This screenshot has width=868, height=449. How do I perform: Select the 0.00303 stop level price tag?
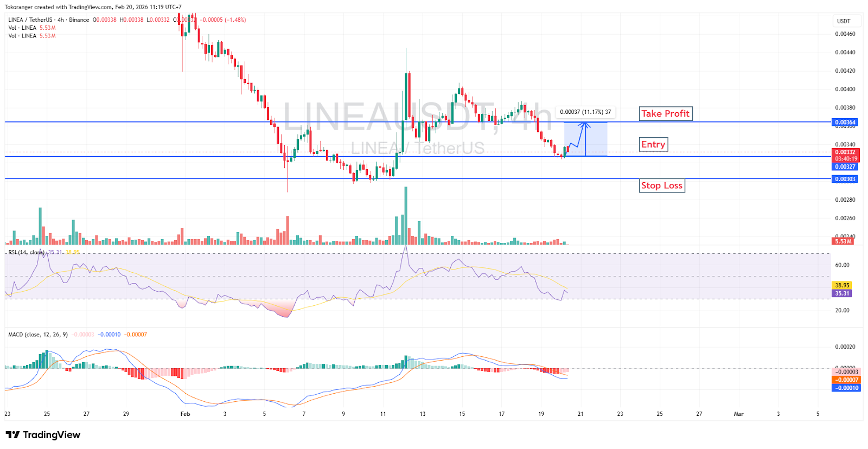tap(845, 179)
